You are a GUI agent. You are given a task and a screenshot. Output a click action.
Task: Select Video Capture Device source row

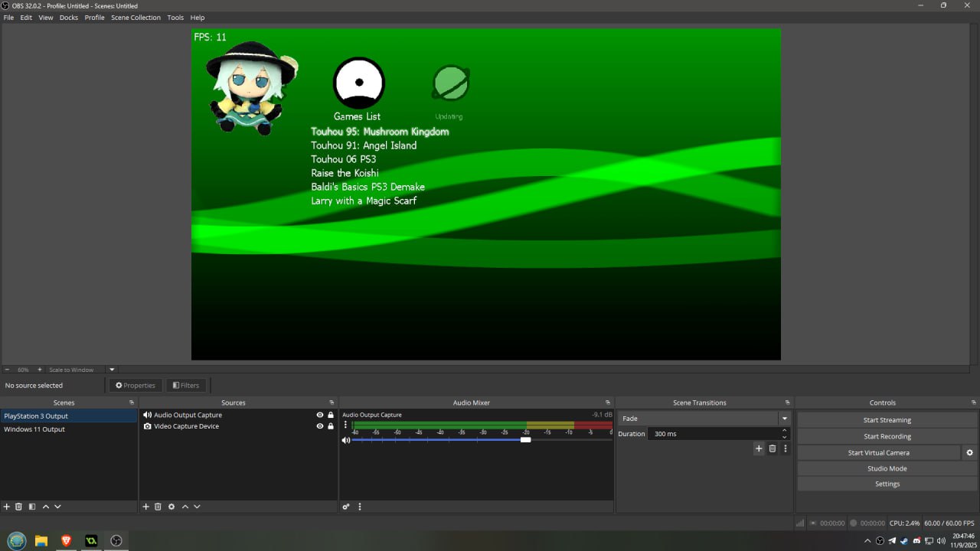238,426
